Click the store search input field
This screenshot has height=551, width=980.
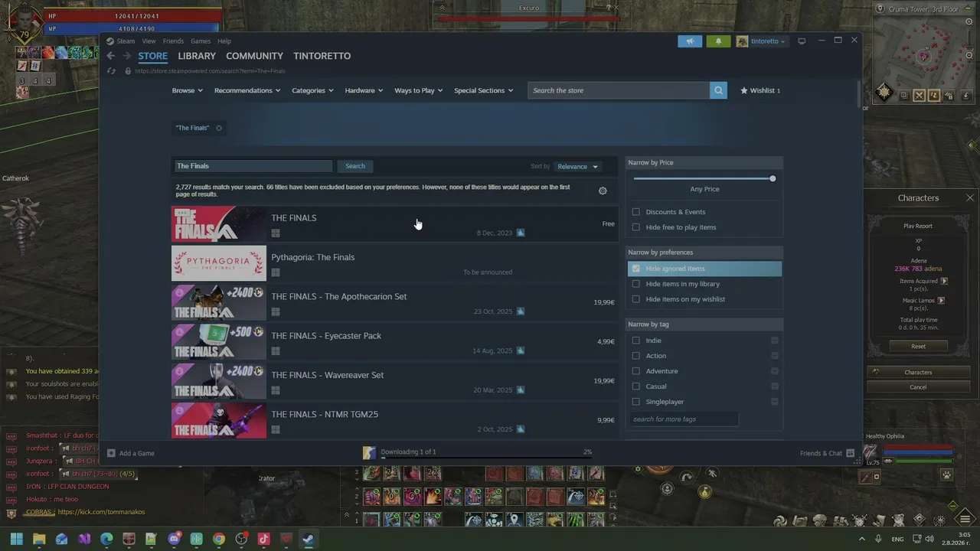(x=619, y=90)
